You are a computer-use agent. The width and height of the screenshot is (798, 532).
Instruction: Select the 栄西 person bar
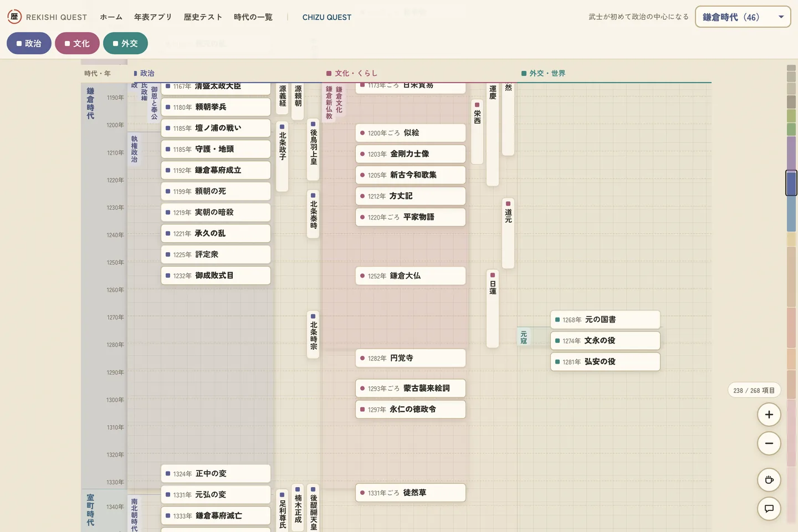[x=477, y=132]
